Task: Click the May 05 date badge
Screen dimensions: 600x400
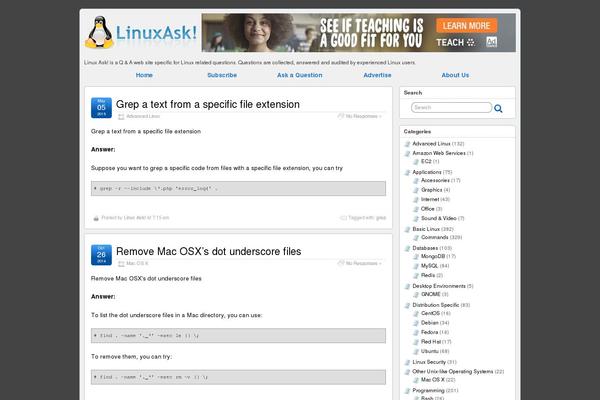Action: (101, 108)
